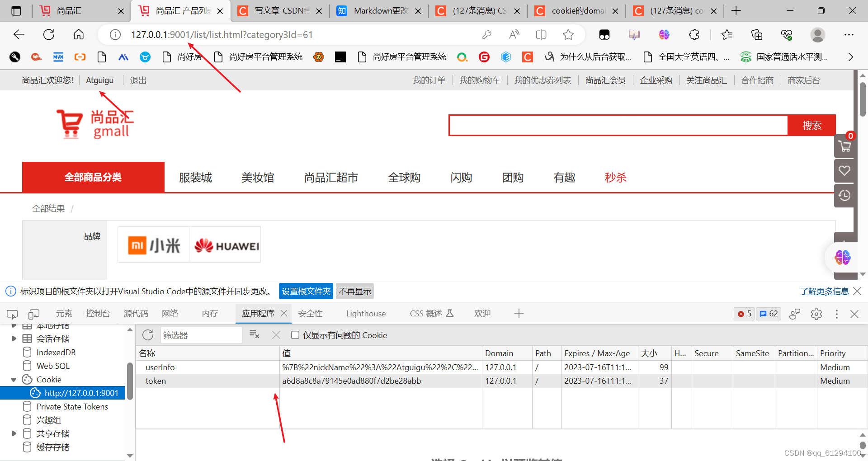The width and height of the screenshot is (868, 461).
Task: Click the 搜索 search button
Action: (811, 125)
